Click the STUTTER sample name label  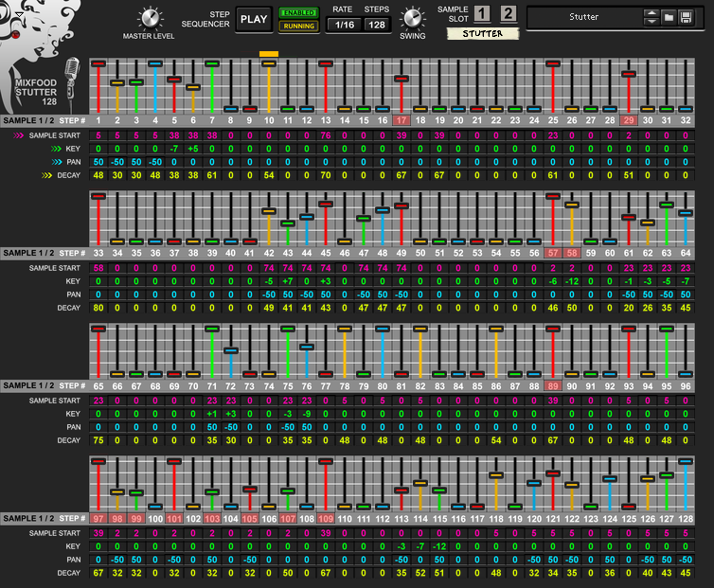pyautogui.click(x=483, y=34)
